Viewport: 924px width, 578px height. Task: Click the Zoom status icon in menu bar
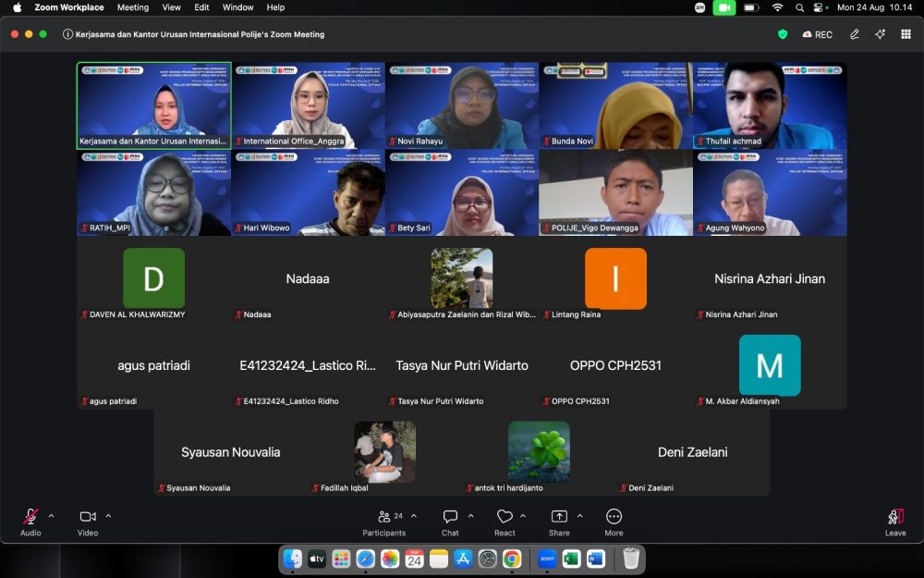(700, 7)
